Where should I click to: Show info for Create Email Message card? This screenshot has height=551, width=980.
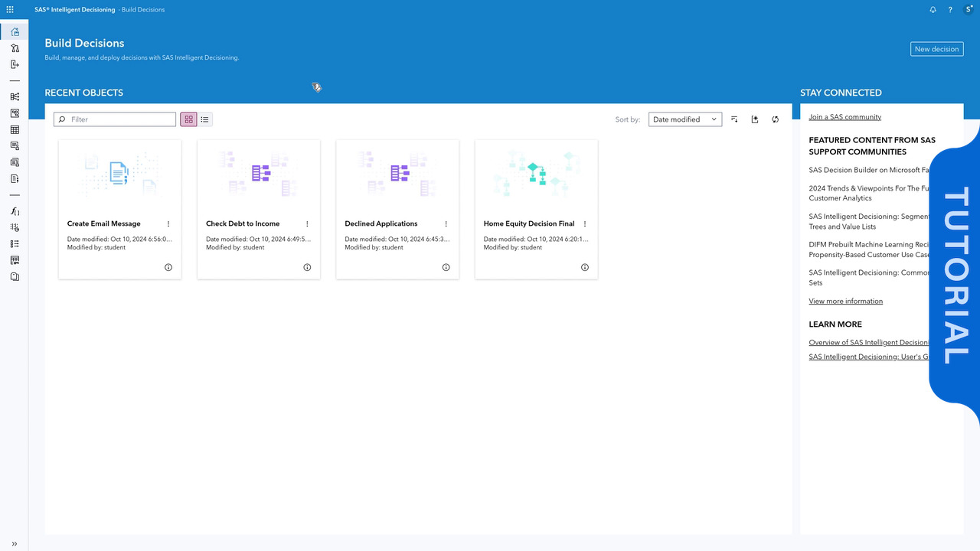click(x=168, y=268)
